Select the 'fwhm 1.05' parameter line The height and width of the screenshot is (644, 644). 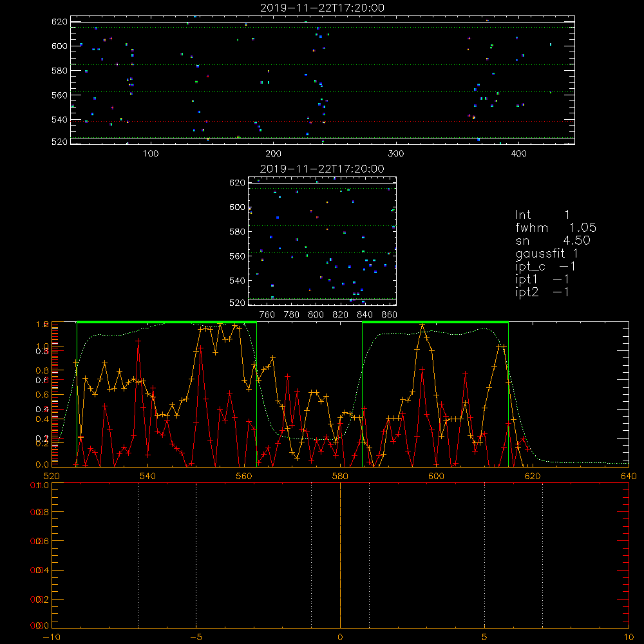[x=556, y=227]
